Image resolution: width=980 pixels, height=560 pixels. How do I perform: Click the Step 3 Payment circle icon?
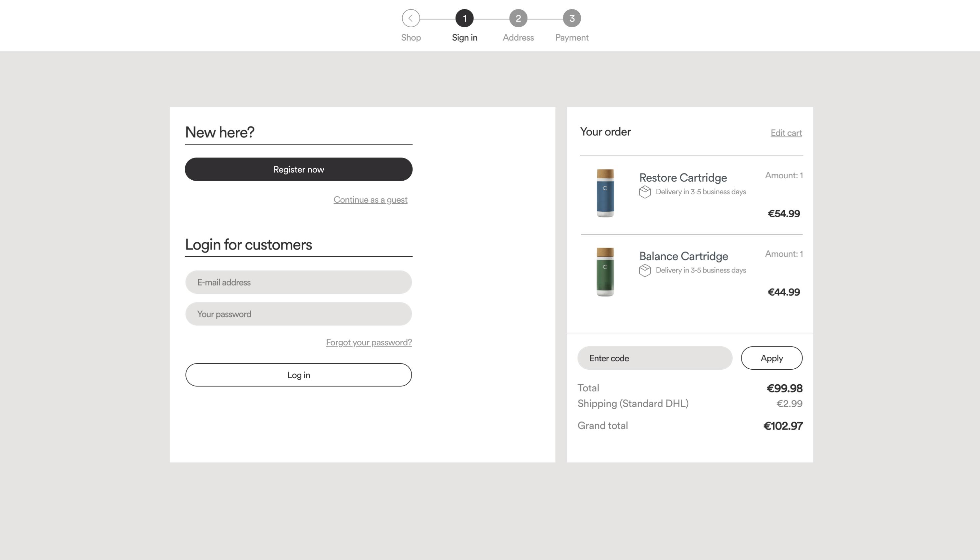[571, 18]
